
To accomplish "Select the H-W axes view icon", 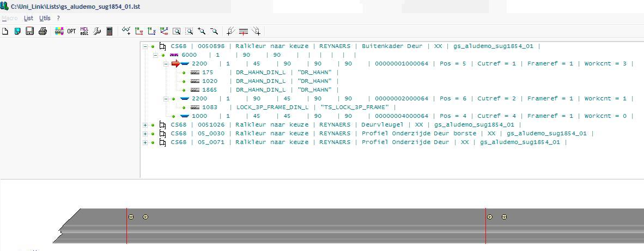I will [x=139, y=31].
